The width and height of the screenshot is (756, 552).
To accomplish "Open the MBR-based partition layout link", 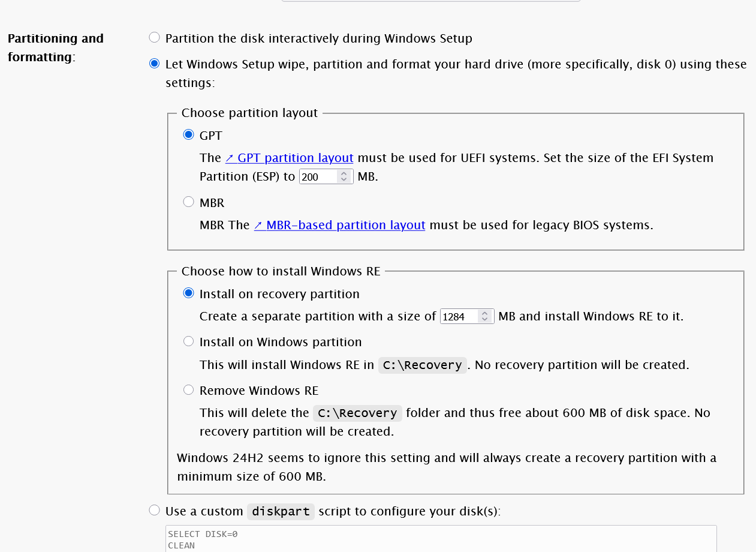I will pyautogui.click(x=339, y=225).
